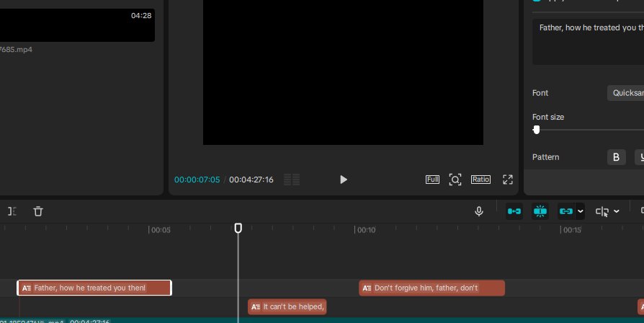Image resolution: width=644 pixels, height=323 pixels.
Task: Toggle clip linkage
Action: pos(566,211)
